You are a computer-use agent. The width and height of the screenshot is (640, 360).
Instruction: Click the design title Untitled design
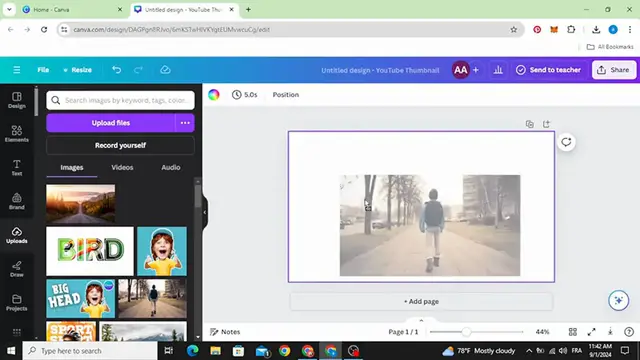point(380,70)
